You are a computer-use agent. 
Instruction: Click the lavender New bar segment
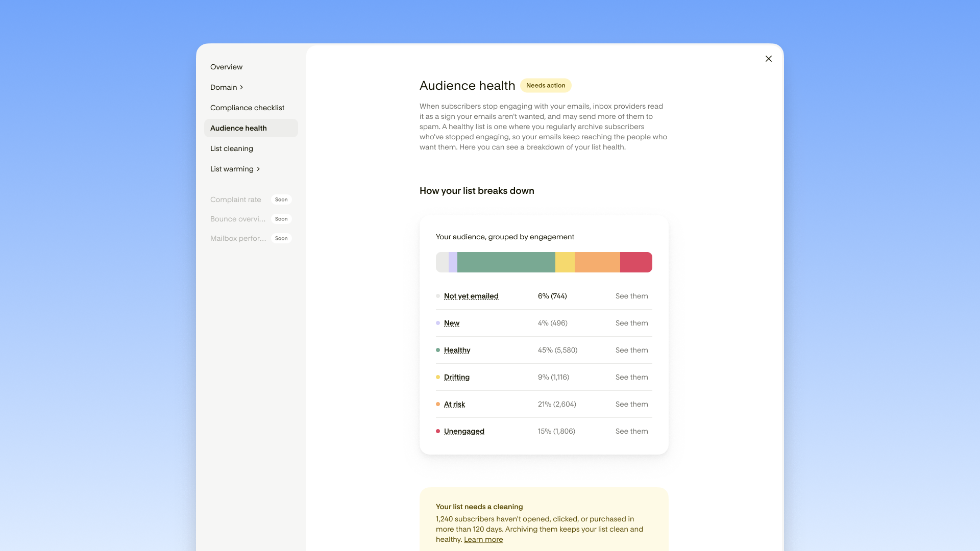[x=453, y=262]
